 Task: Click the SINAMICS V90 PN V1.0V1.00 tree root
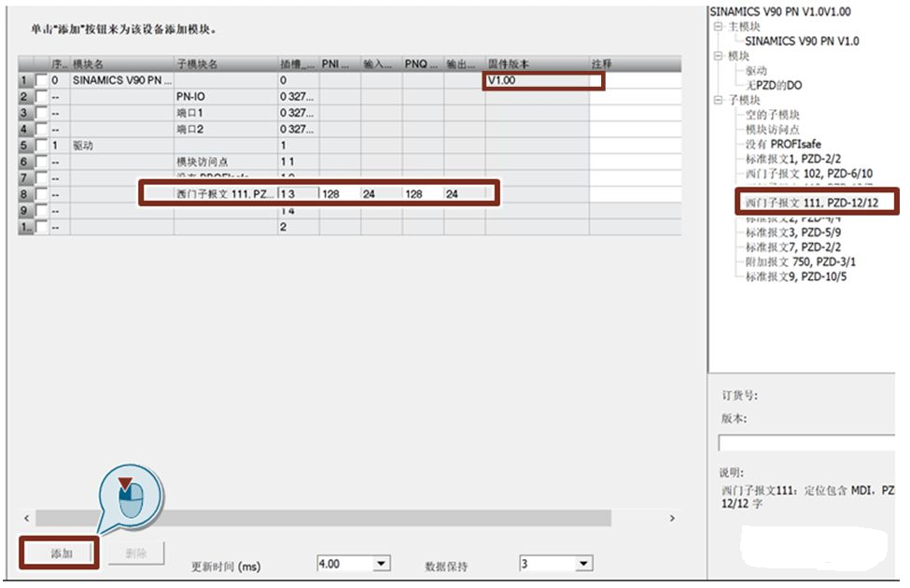tap(780, 11)
